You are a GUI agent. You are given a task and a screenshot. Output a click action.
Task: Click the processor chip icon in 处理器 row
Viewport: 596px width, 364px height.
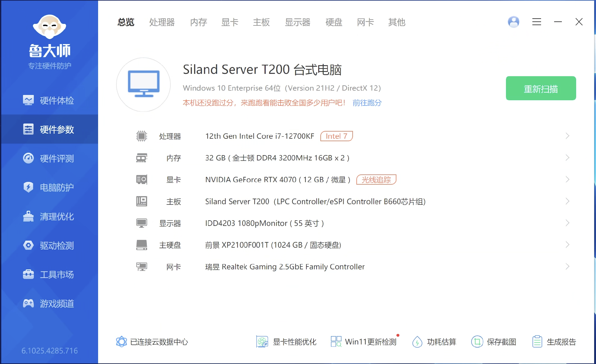click(142, 136)
